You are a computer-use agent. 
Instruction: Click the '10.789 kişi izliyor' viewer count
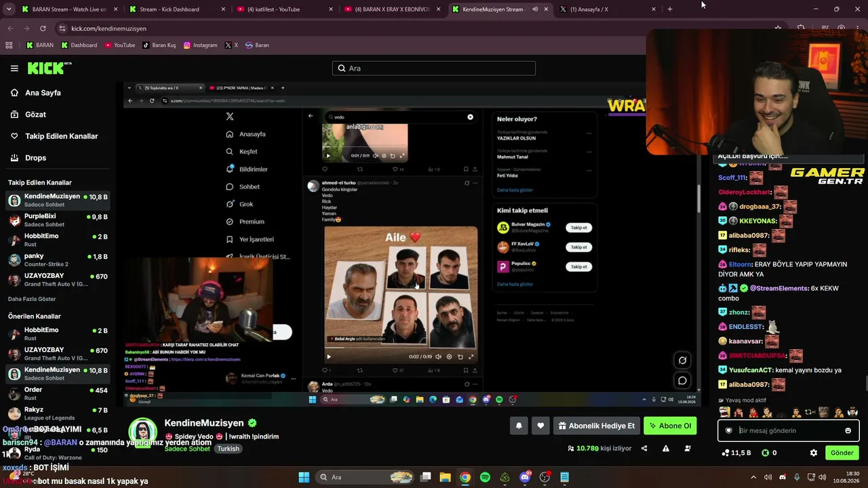click(x=599, y=448)
